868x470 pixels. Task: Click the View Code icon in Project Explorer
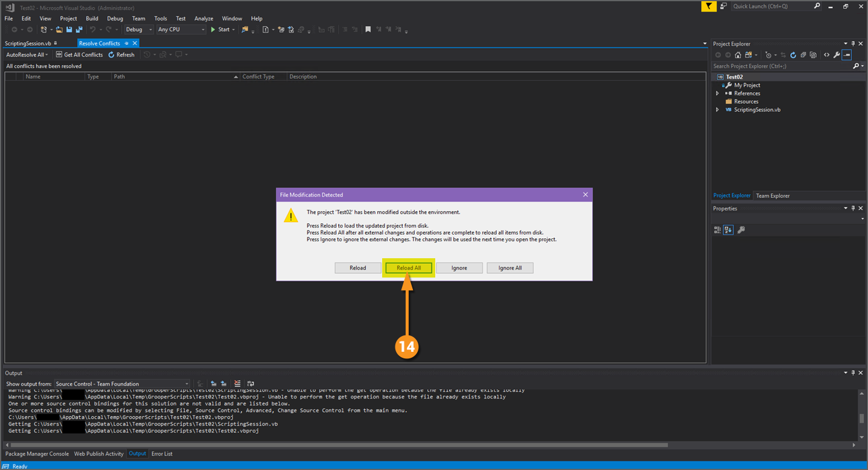[x=826, y=55]
